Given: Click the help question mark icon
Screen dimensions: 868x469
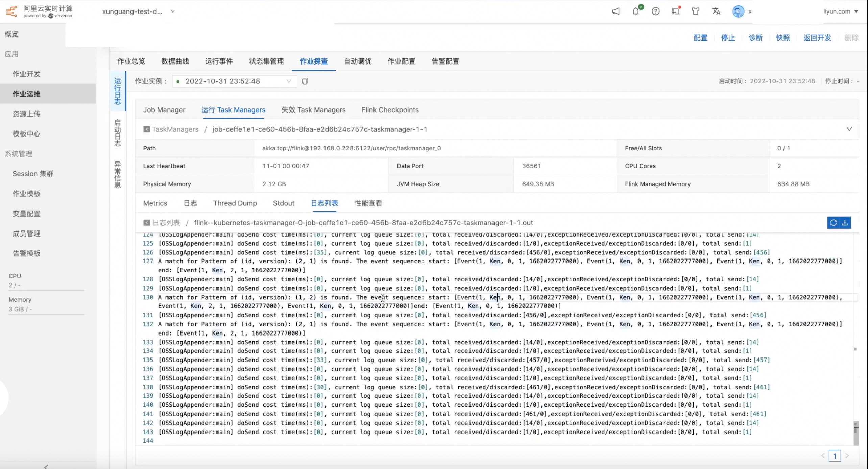Looking at the screenshot, I should (656, 11).
